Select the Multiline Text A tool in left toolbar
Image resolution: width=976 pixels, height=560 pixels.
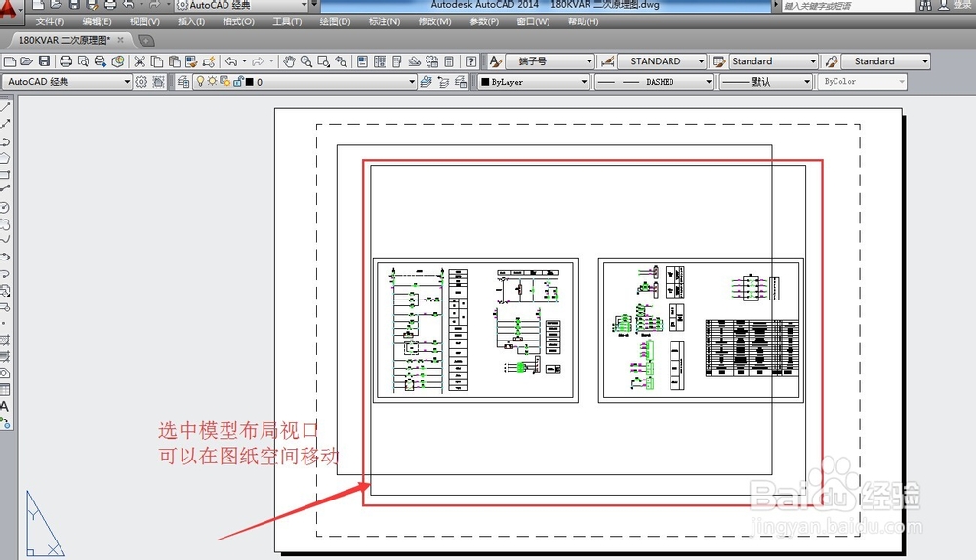pyautogui.click(x=5, y=406)
